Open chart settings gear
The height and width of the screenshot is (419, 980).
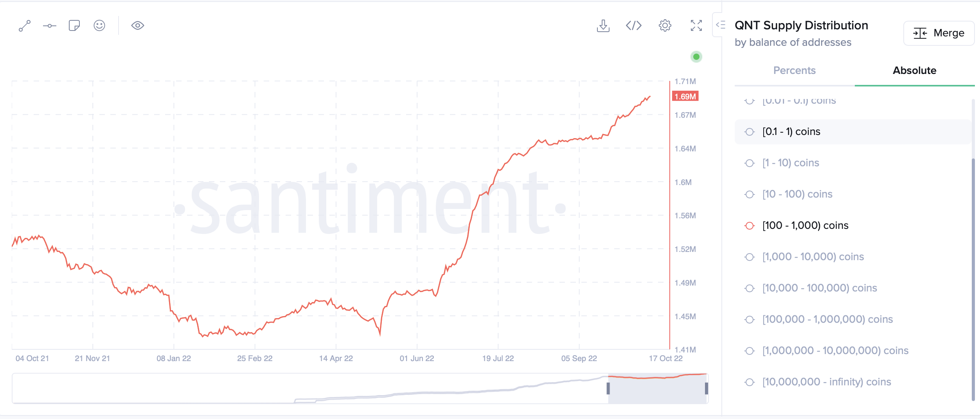(665, 26)
